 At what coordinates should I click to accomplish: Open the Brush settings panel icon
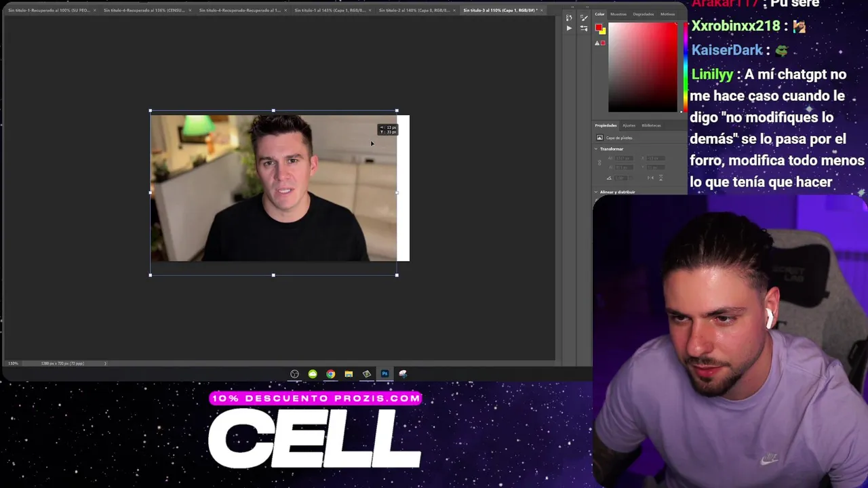click(584, 18)
